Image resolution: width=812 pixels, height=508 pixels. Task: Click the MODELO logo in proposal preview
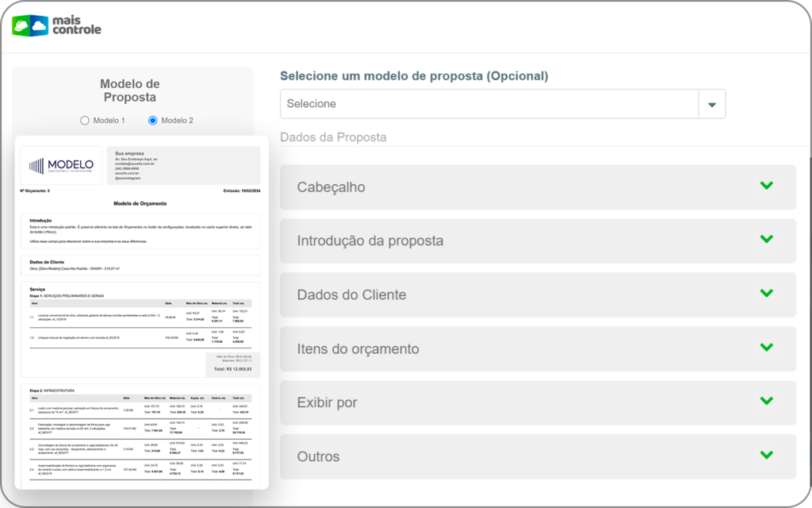[62, 165]
